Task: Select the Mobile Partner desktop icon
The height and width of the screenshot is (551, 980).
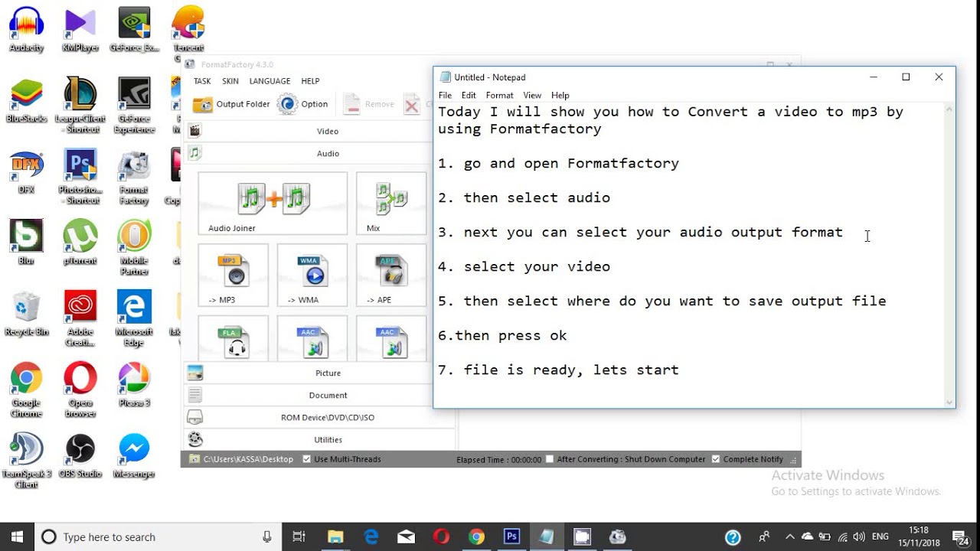Action: click(134, 248)
